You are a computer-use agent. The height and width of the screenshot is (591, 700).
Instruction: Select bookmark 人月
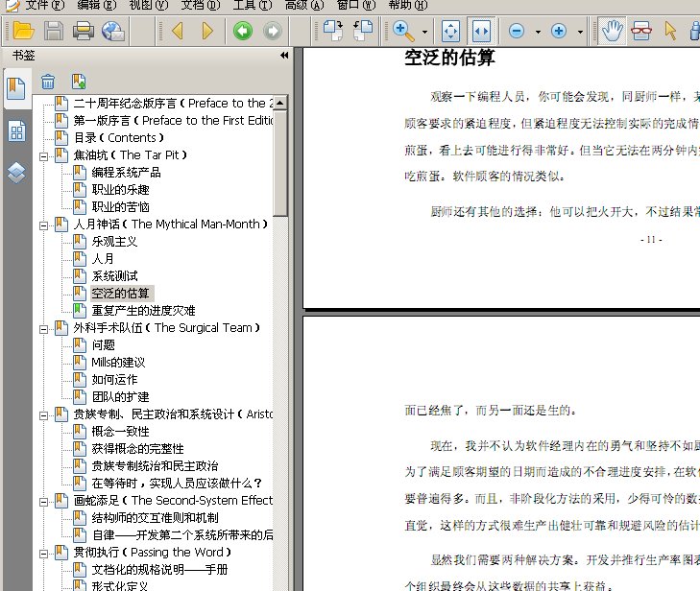[103, 259]
